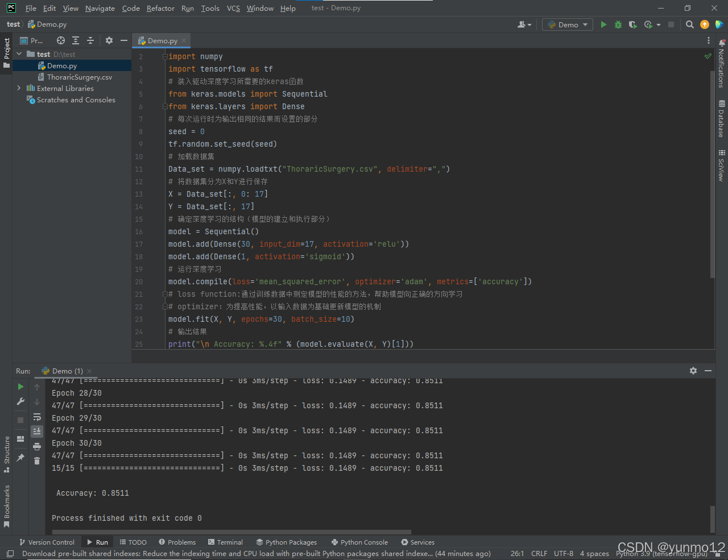Start debugging Demo with the bug icon
This screenshot has width=728, height=560.
[x=618, y=24]
